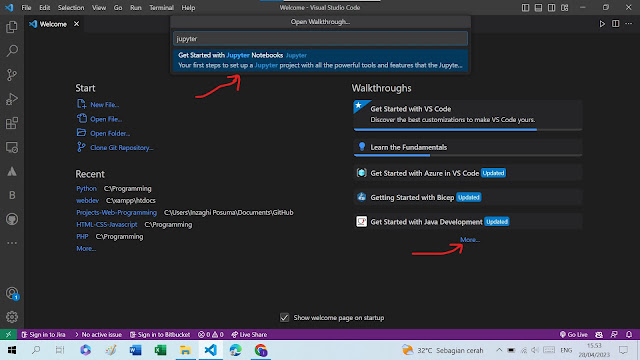Viewport: 640px width, 360px height.
Task: Start Live Share from status bar
Action: (249, 334)
